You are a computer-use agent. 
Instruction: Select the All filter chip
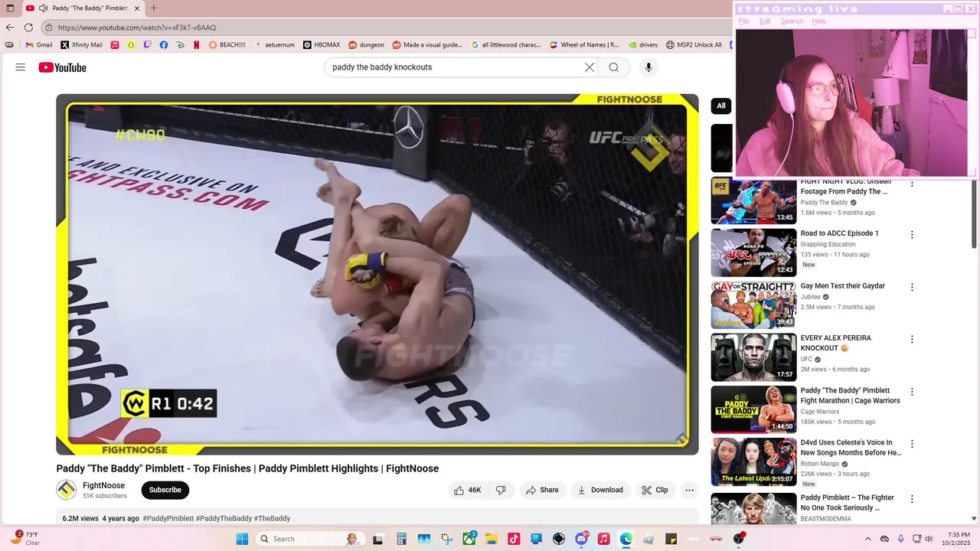point(721,106)
